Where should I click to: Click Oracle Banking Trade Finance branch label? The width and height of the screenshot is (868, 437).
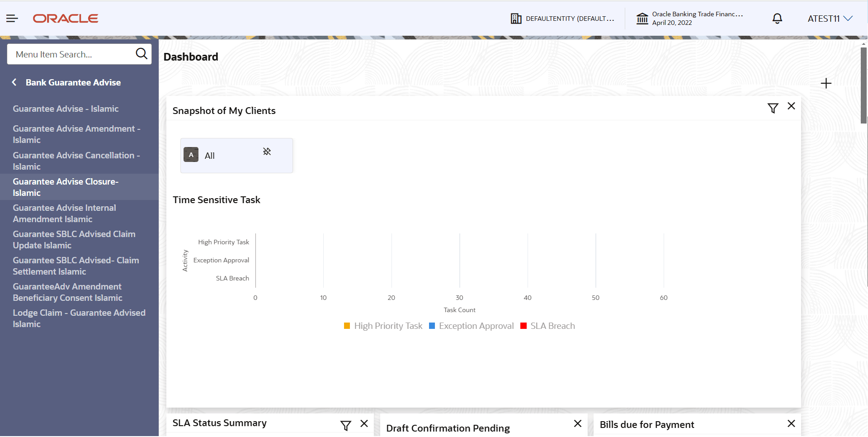(697, 14)
